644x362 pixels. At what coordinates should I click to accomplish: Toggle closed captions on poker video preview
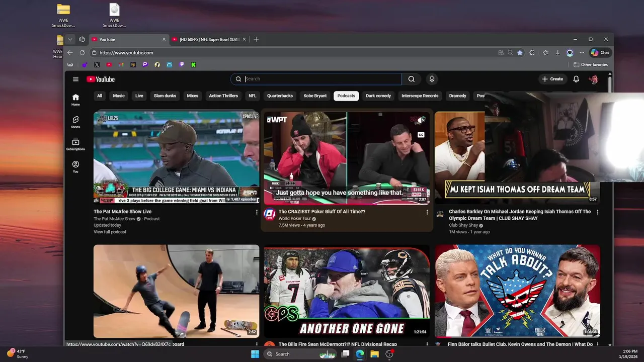click(x=421, y=135)
